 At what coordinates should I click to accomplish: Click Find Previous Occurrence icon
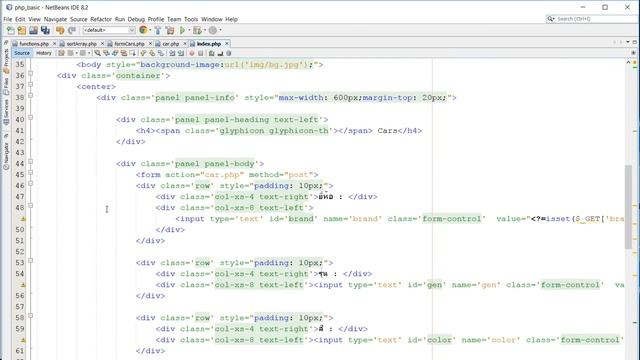(106, 53)
